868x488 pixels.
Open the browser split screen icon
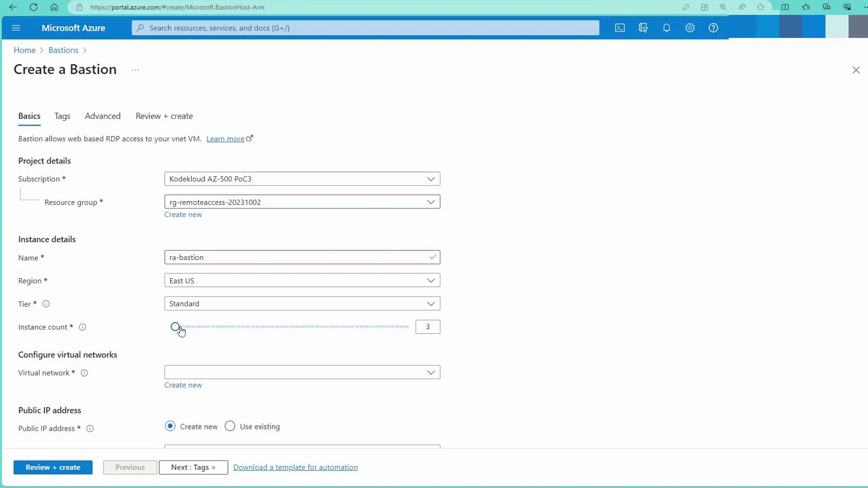point(785,7)
